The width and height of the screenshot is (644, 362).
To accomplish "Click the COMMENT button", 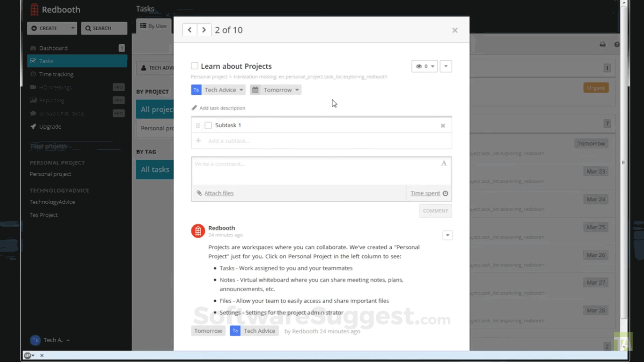I will pyautogui.click(x=435, y=211).
